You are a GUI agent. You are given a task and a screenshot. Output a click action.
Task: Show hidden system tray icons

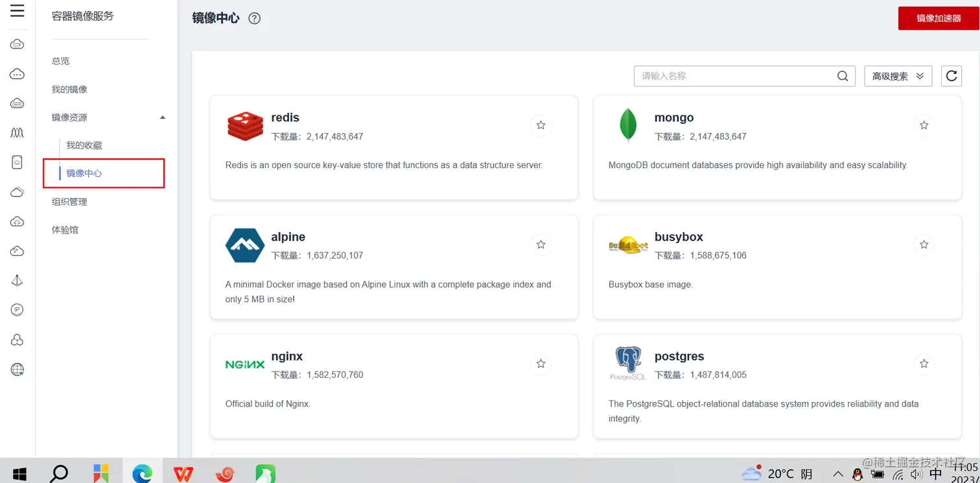point(838,474)
